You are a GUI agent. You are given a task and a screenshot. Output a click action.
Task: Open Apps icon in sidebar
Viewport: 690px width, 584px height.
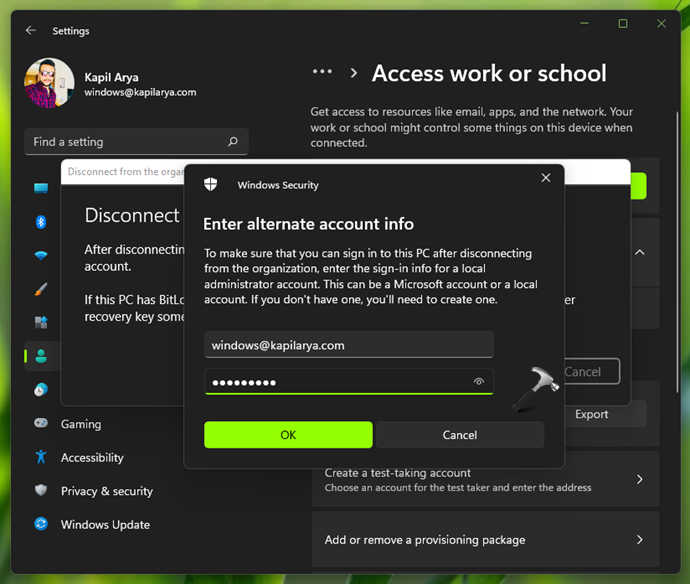pos(41,323)
